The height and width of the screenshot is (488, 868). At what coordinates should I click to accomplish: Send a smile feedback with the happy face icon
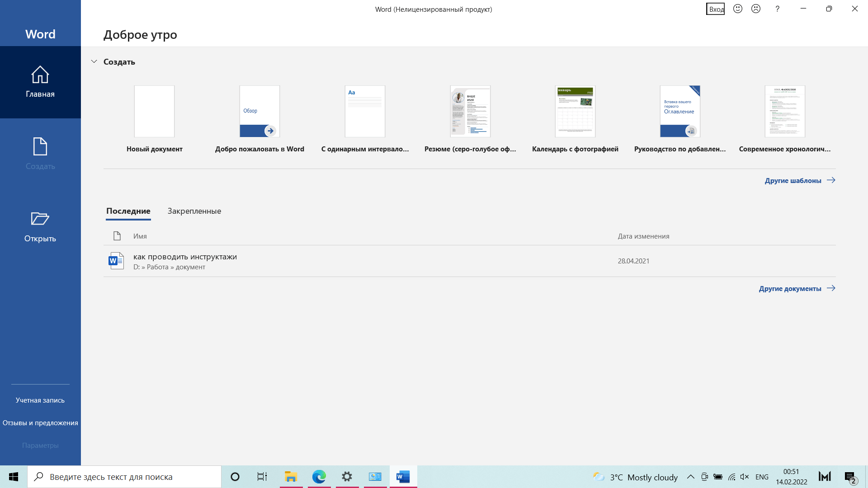(738, 9)
